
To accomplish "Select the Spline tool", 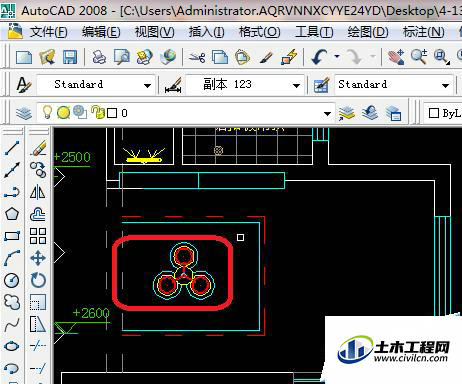I will [x=12, y=324].
